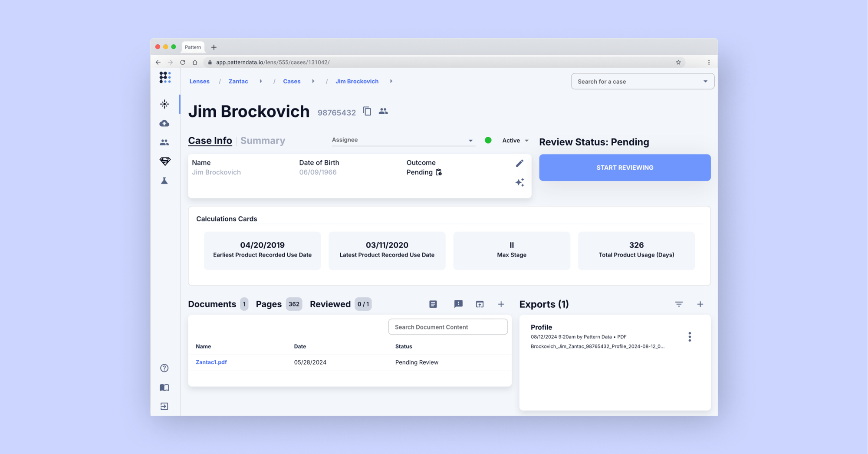Click the AI sparkle icon in case info

[x=519, y=182]
